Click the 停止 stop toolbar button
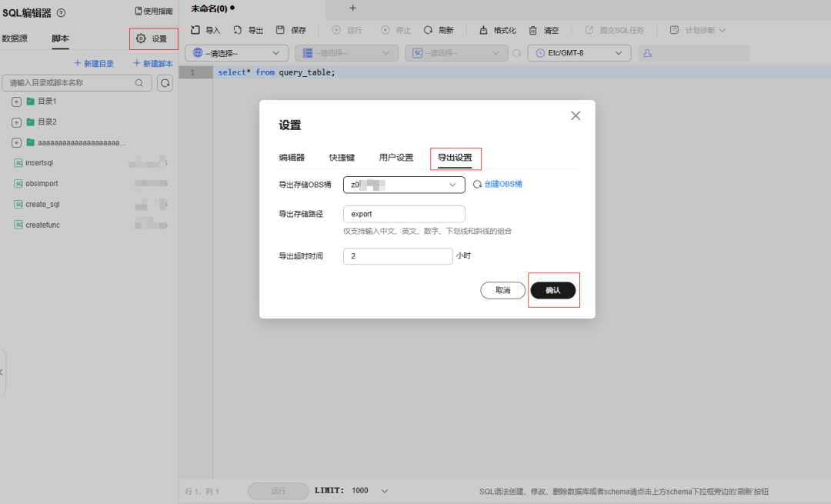Image resolution: width=831 pixels, height=504 pixels. 396,30
